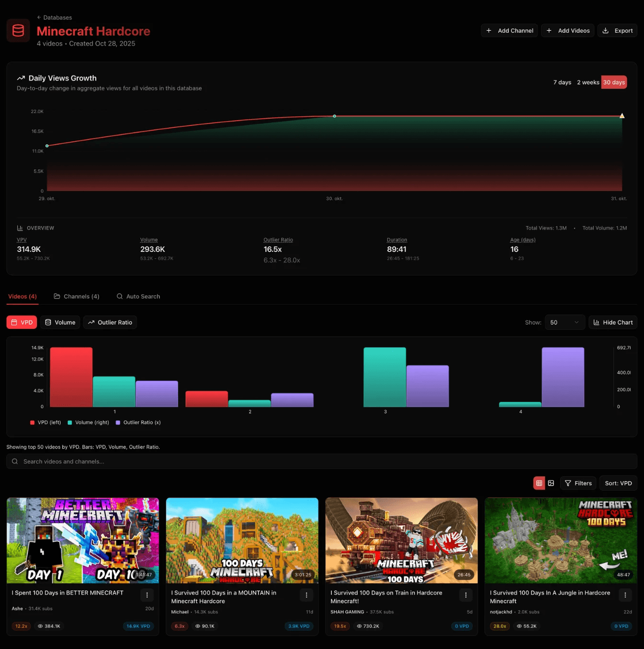Click the calendar icon inside the VPD toggle
Screen dimensions: 644x649
pyautogui.click(x=15, y=322)
